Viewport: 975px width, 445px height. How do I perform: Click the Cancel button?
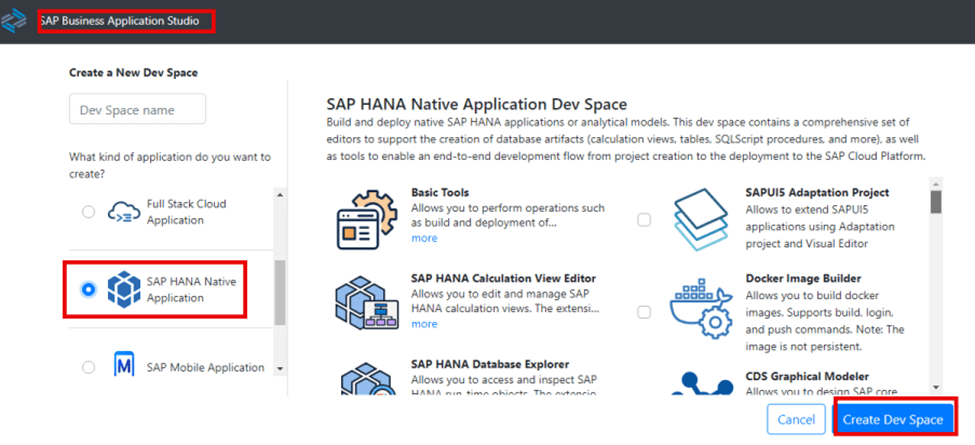tap(797, 420)
